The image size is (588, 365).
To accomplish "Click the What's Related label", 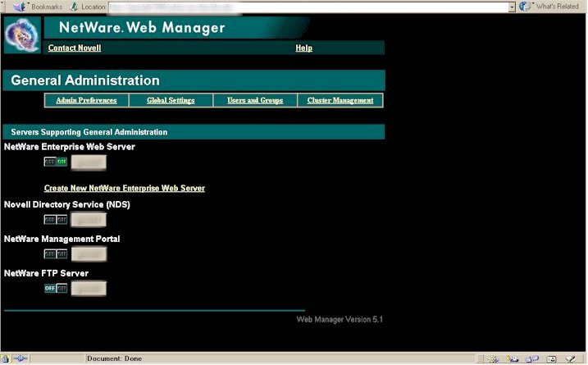I will tap(558, 7).
